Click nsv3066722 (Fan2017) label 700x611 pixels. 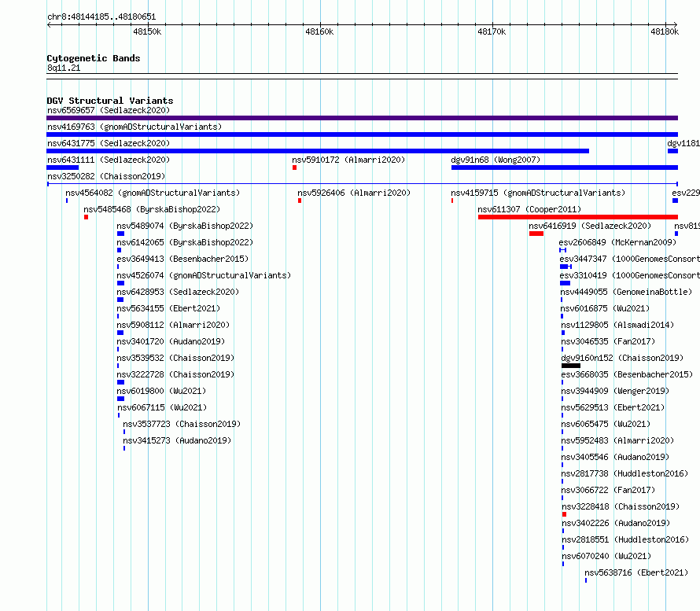click(608, 490)
